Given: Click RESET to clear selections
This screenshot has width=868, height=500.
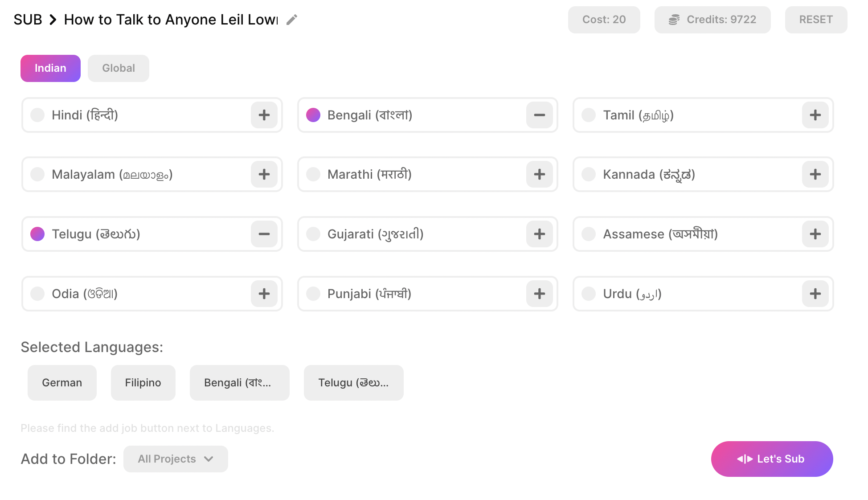Looking at the screenshot, I should [815, 20].
